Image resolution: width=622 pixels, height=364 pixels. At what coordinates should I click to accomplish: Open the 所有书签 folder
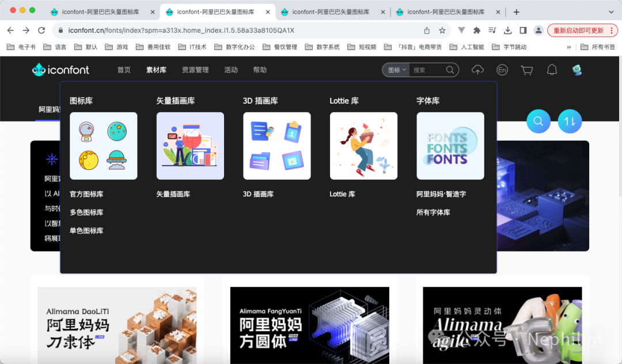[x=598, y=47]
